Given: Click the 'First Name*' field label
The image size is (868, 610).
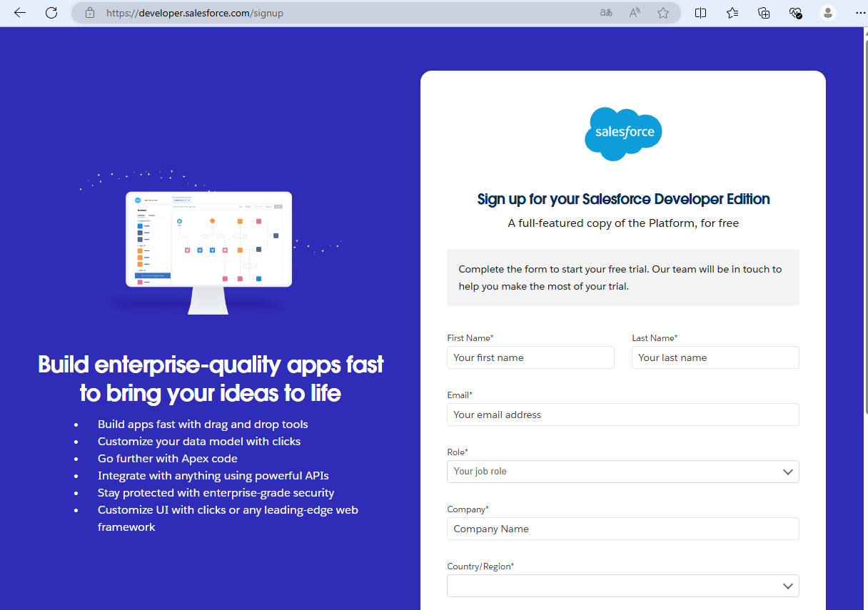Looking at the screenshot, I should 470,338.
